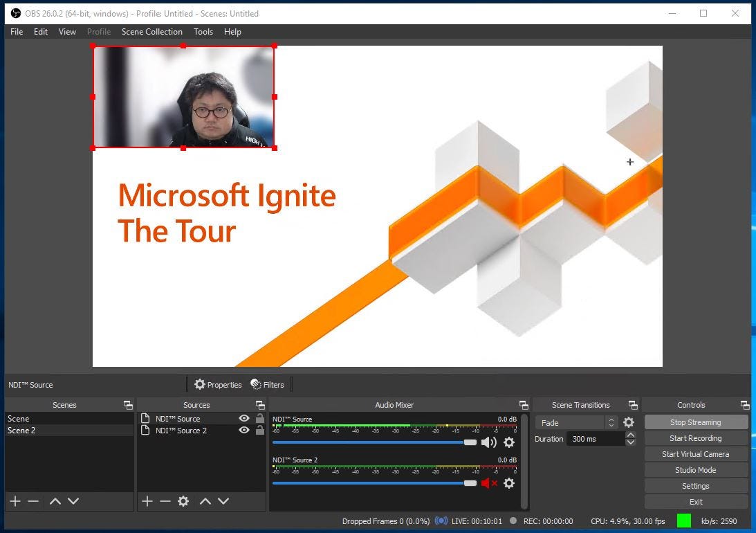756x533 pixels.
Task: Open source Properties button
Action: (x=218, y=384)
